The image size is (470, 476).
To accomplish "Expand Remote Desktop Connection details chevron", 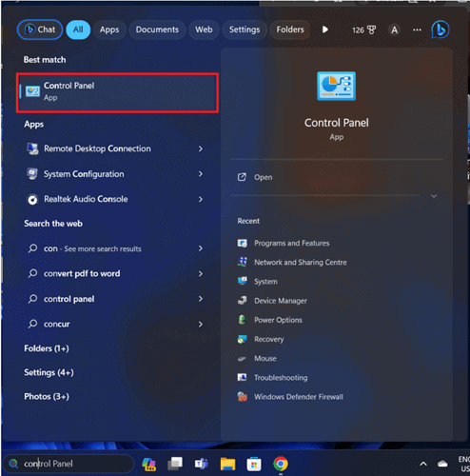I will (x=201, y=149).
